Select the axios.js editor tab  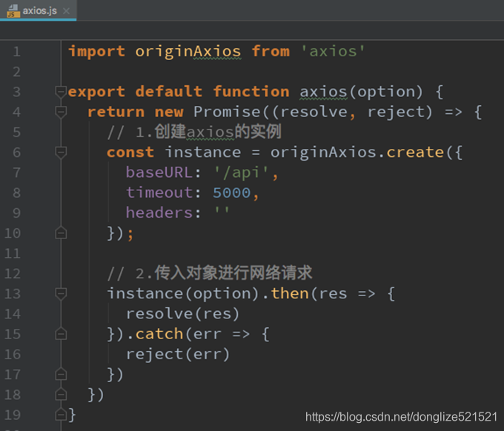click(x=38, y=10)
